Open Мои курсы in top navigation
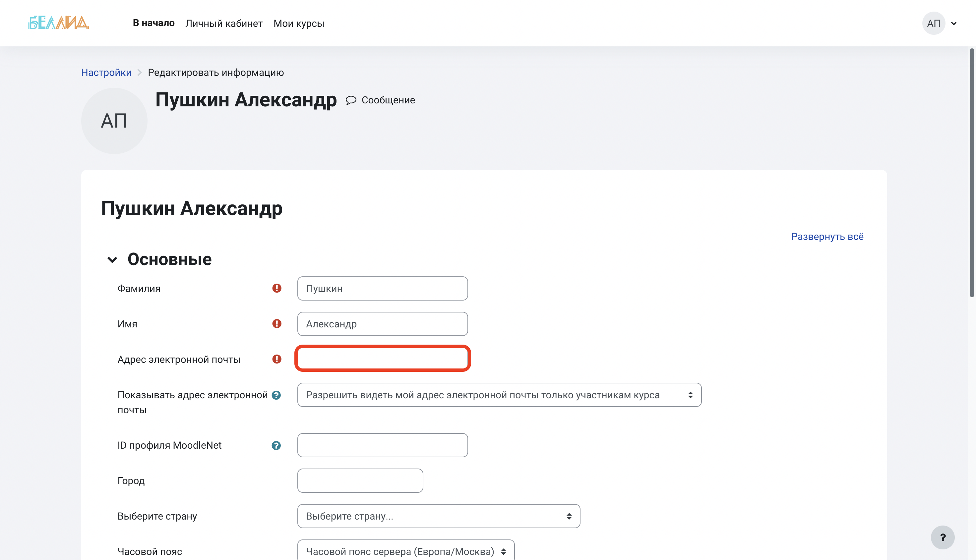The width and height of the screenshot is (976, 560). (298, 24)
